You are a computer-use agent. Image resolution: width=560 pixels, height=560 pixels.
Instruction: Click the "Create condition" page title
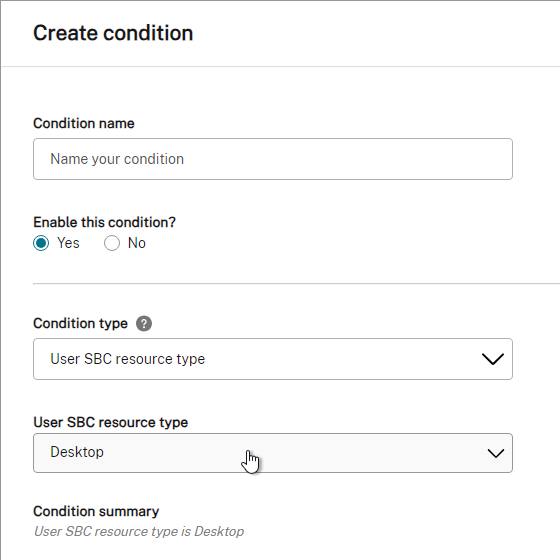click(x=113, y=33)
